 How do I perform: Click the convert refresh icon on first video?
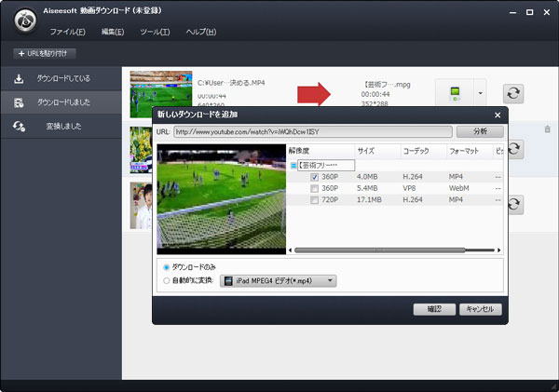(515, 94)
